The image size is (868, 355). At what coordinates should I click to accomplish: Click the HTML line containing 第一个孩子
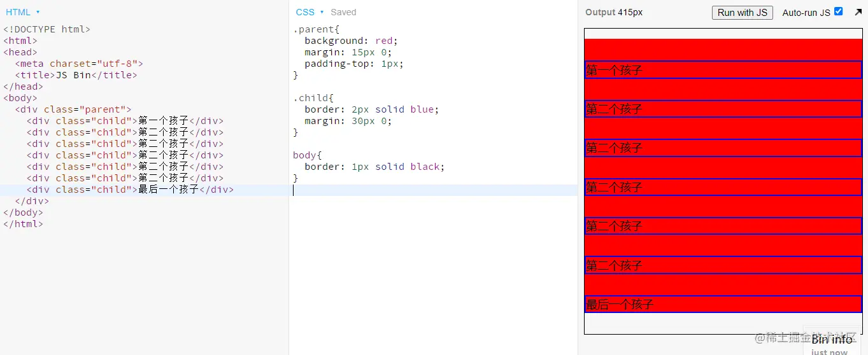point(125,121)
